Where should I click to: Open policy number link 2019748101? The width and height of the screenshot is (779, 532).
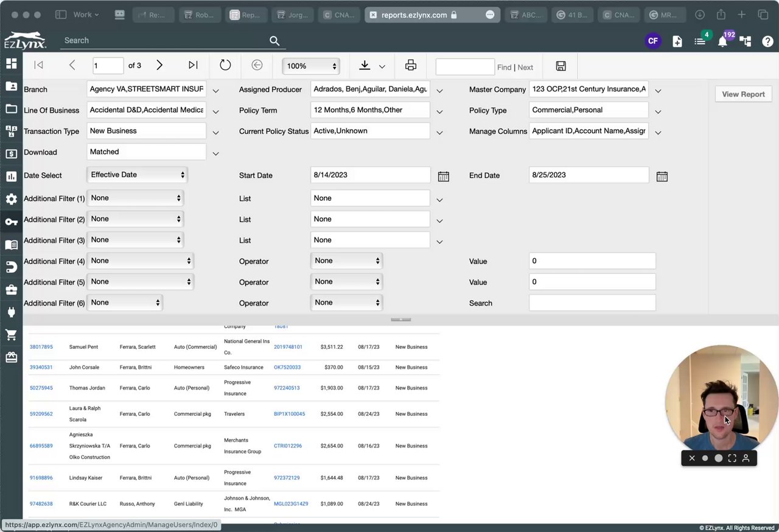pos(288,347)
